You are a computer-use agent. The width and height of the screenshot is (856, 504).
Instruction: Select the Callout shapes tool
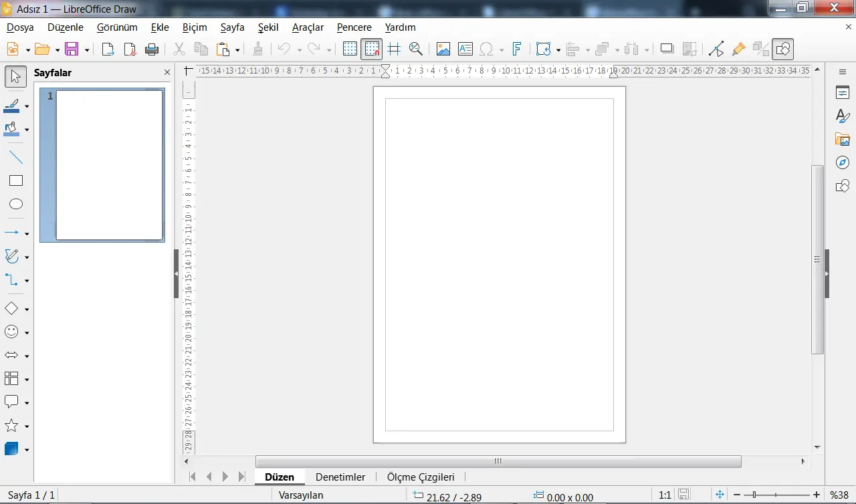(x=12, y=402)
